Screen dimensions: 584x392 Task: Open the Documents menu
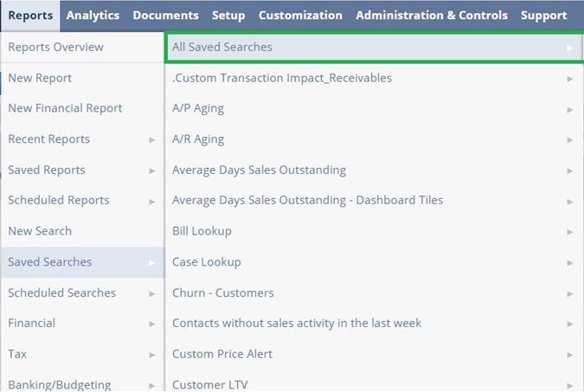pyautogui.click(x=166, y=16)
